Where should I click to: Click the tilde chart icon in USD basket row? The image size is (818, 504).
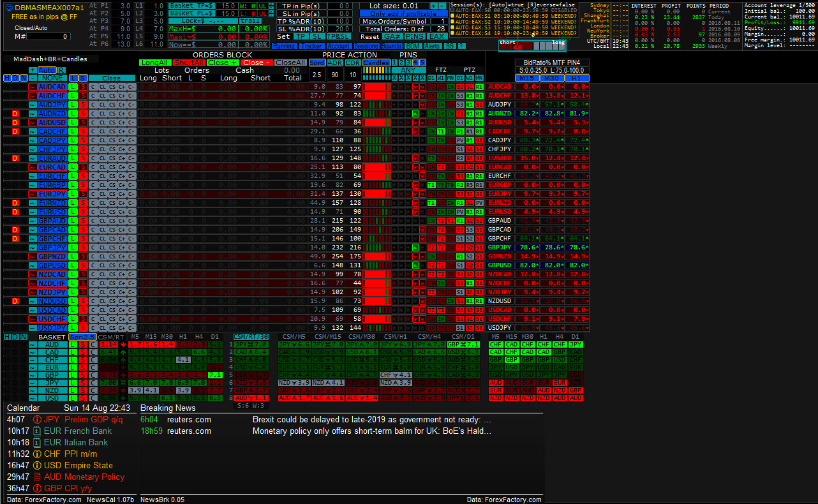click(33, 398)
